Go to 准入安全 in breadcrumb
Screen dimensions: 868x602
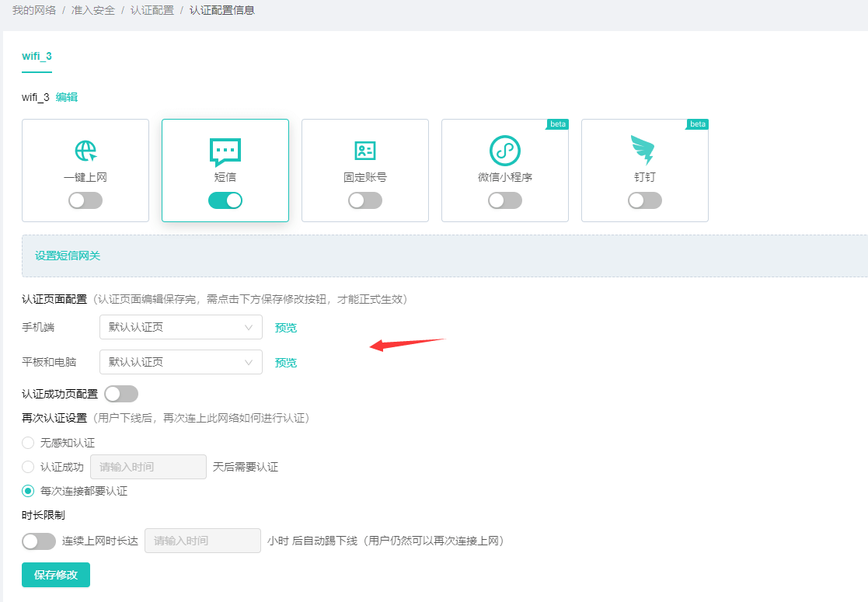tap(93, 11)
